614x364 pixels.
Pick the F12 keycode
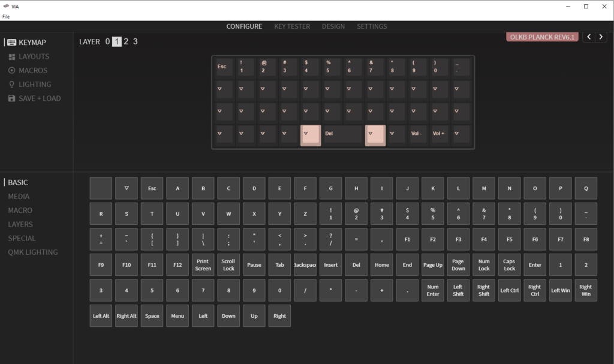[177, 265]
